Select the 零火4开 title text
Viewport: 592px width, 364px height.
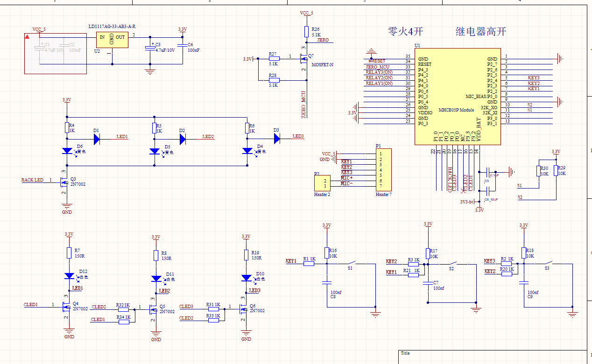tap(405, 32)
